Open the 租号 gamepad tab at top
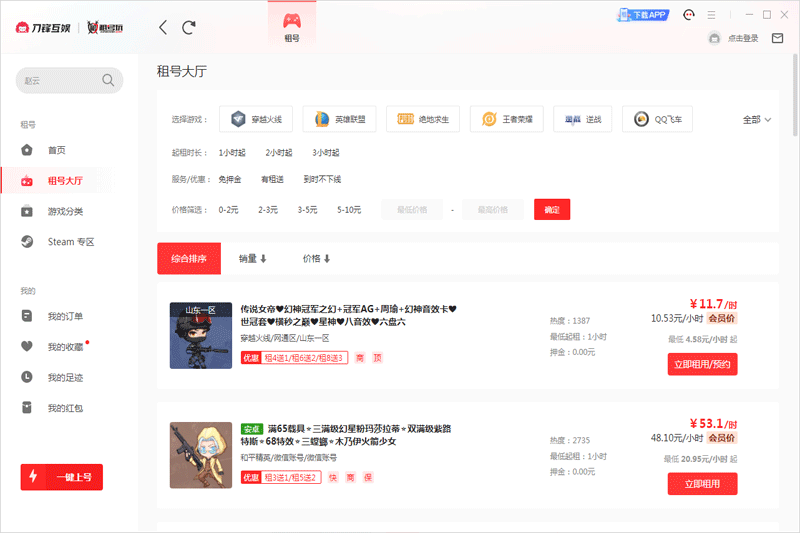Viewport: 800px width, 533px height. pyautogui.click(x=292, y=27)
